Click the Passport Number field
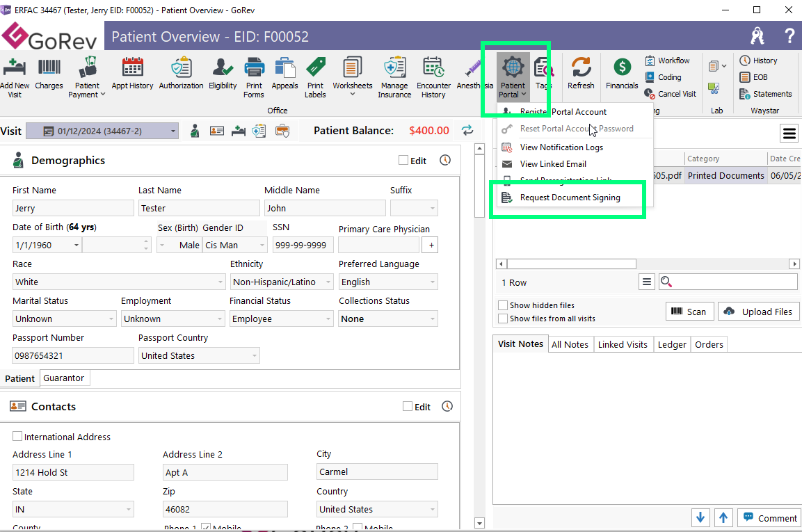 [x=73, y=355]
